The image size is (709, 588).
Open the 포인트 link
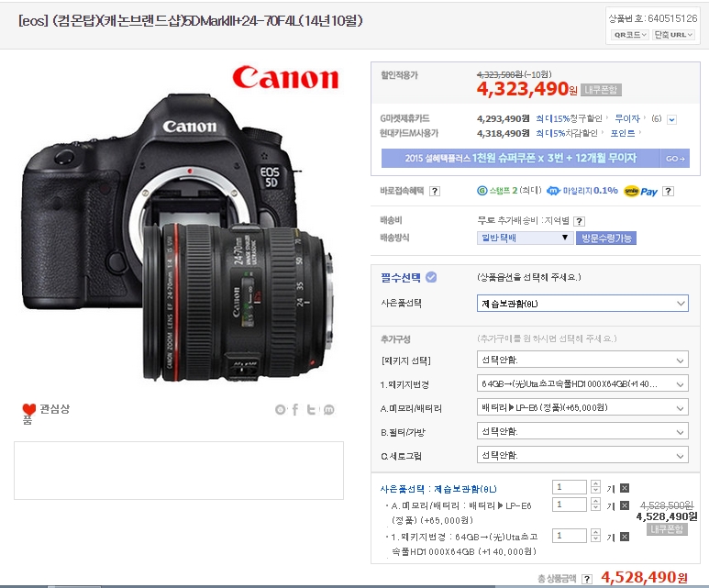(x=623, y=133)
